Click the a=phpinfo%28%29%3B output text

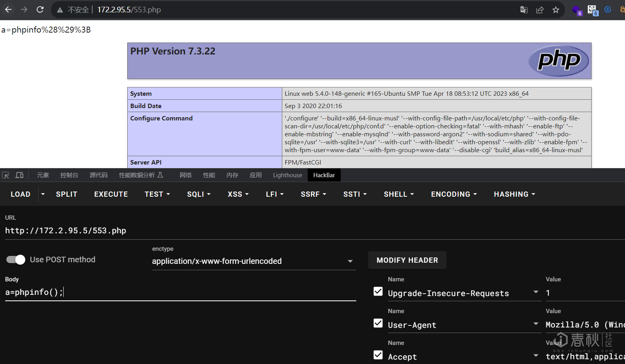pyautogui.click(x=46, y=30)
